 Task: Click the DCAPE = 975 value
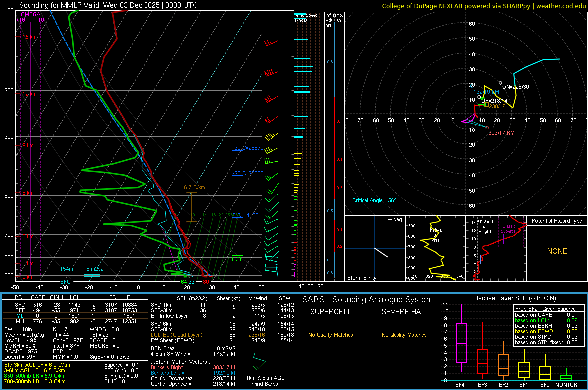tap(20, 351)
